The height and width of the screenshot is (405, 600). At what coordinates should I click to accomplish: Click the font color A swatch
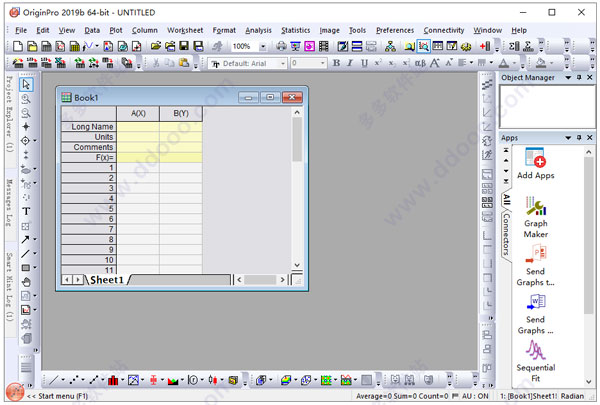(504, 63)
